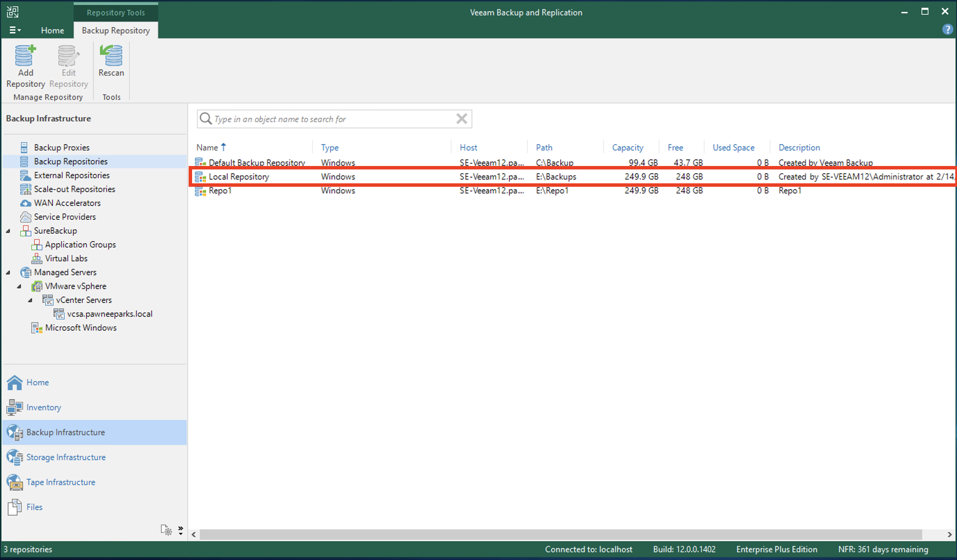The width and height of the screenshot is (957, 560).
Task: Click the scrollbar right arrow
Action: pyautogui.click(x=949, y=535)
